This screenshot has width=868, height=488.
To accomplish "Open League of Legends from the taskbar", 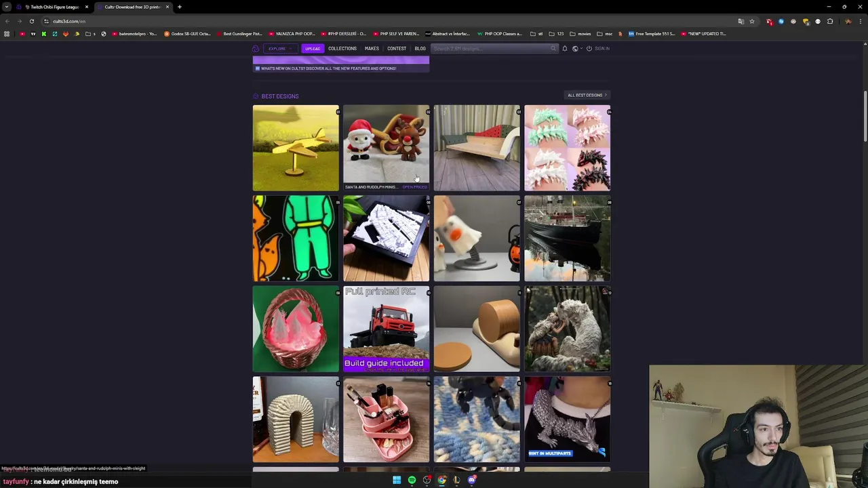I will (x=456, y=480).
